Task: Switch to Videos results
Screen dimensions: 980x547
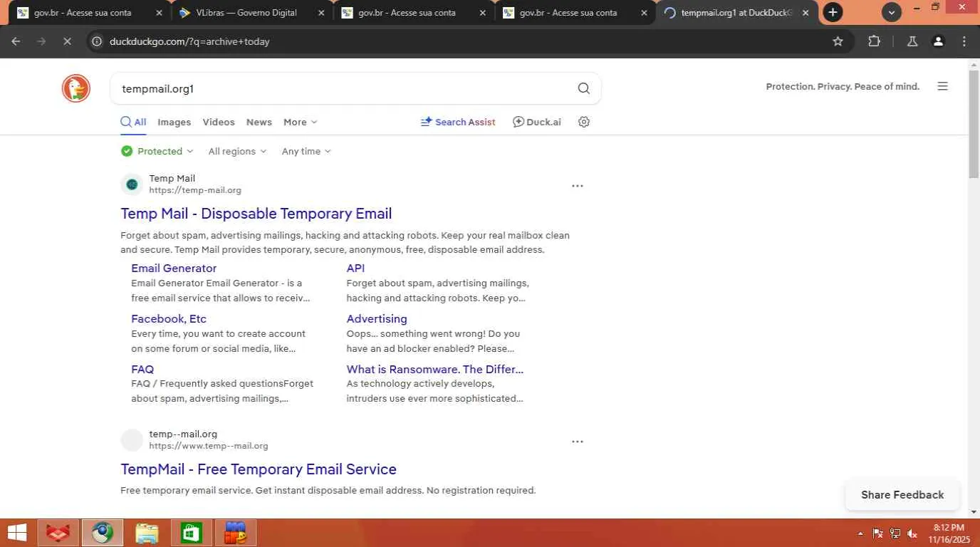Action: tap(219, 122)
